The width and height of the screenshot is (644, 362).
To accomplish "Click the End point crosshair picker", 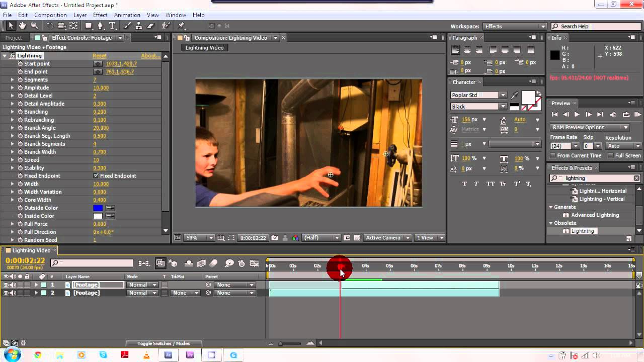I will [x=98, y=72].
